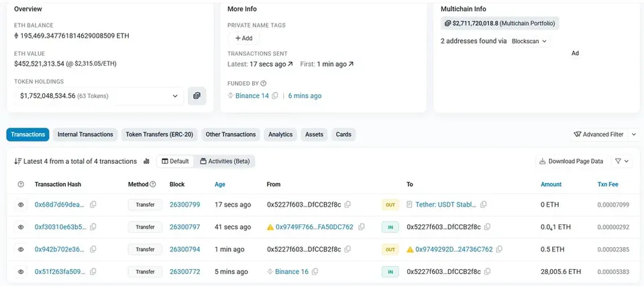Open the Blockscan source dropdown

point(529,41)
